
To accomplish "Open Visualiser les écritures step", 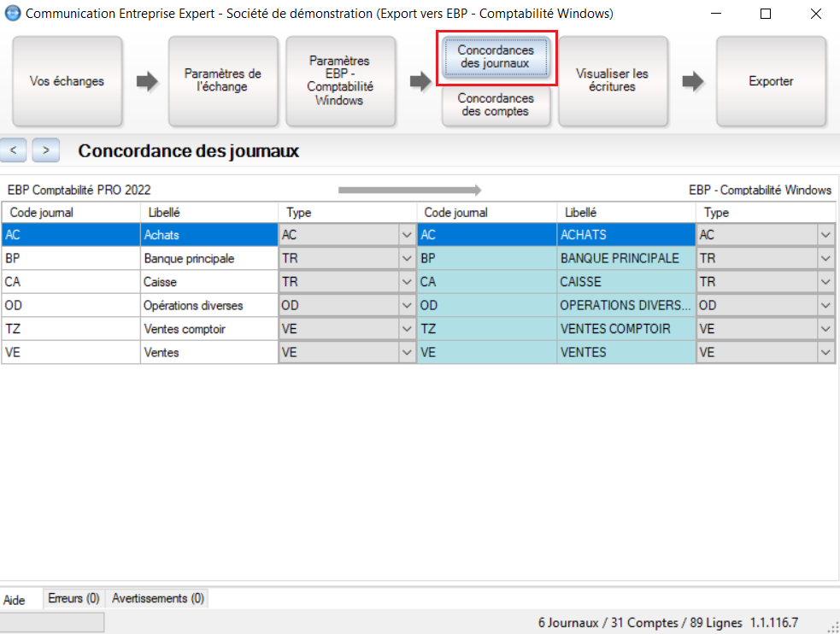I will point(613,81).
